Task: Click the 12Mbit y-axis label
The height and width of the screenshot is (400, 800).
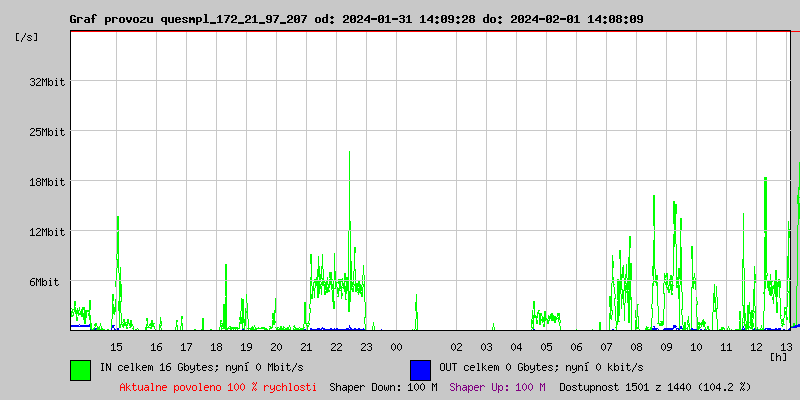Action: point(47,232)
